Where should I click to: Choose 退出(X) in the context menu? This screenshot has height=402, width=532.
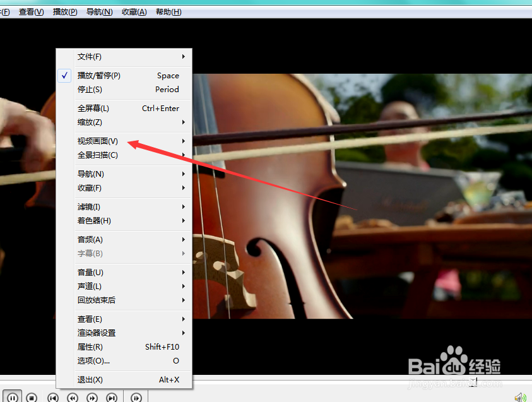click(x=124, y=380)
